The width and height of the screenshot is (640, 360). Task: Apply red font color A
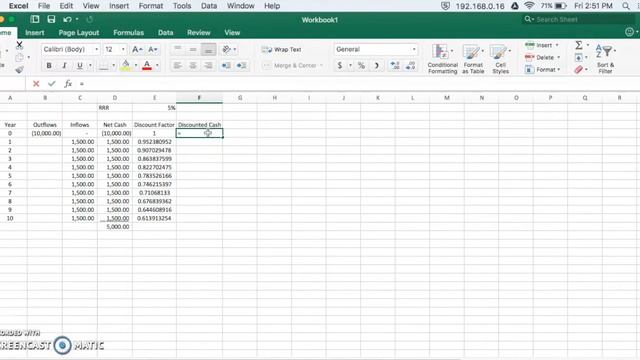147,65
